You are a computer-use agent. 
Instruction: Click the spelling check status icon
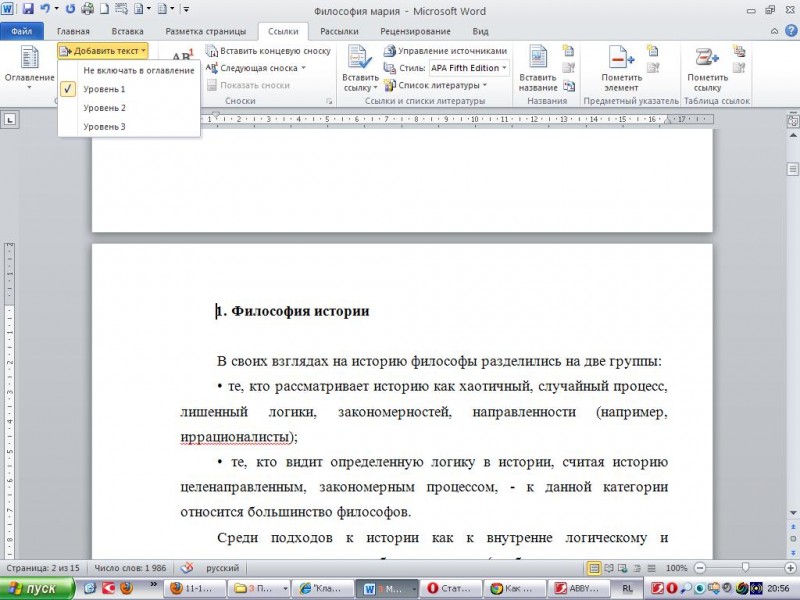click(187, 568)
